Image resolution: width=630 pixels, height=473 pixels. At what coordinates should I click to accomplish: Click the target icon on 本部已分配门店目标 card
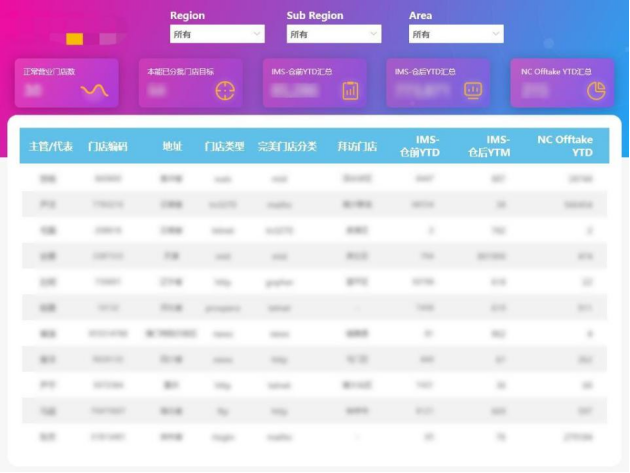pyautogui.click(x=225, y=91)
